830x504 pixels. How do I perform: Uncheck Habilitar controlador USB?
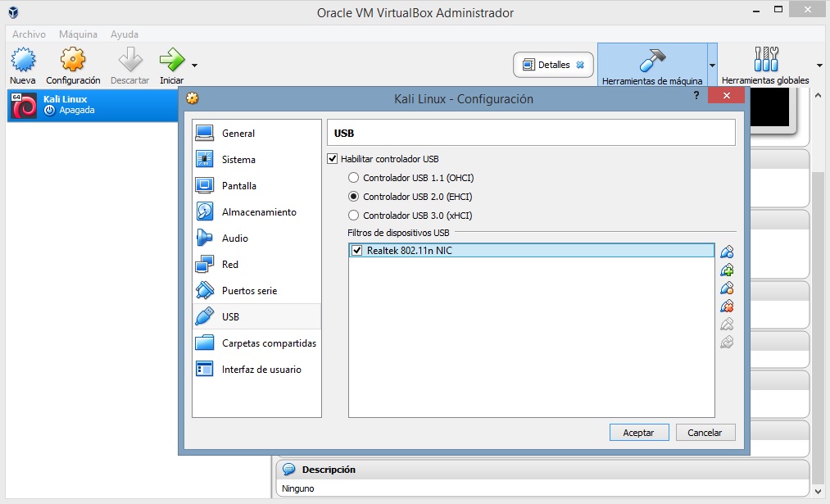tap(333, 158)
